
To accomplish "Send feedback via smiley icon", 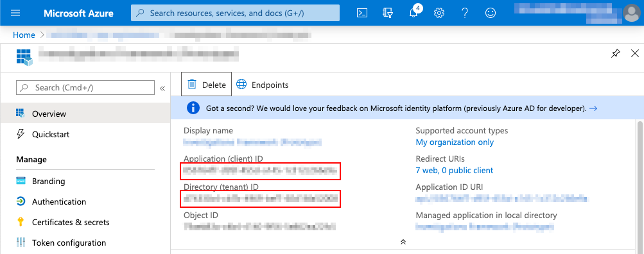I will tap(491, 13).
